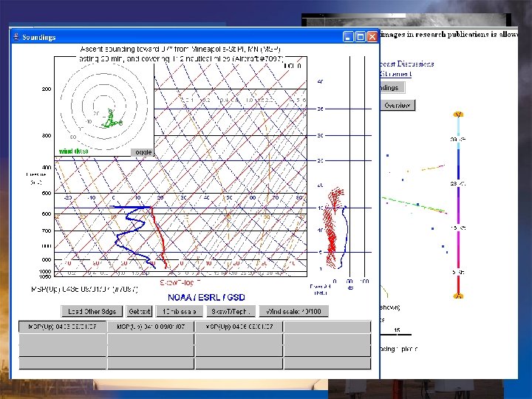Minimize the Soundings window

coord(349,37)
